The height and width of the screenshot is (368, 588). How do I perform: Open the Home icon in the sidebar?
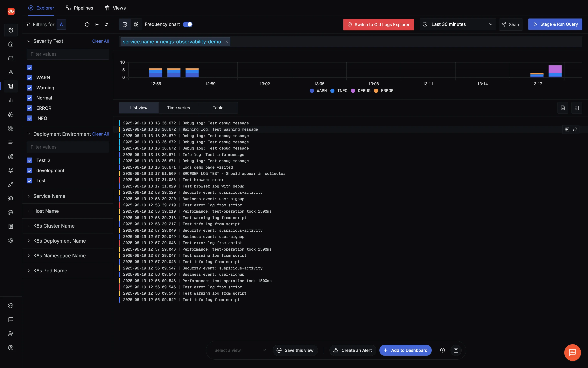11,44
